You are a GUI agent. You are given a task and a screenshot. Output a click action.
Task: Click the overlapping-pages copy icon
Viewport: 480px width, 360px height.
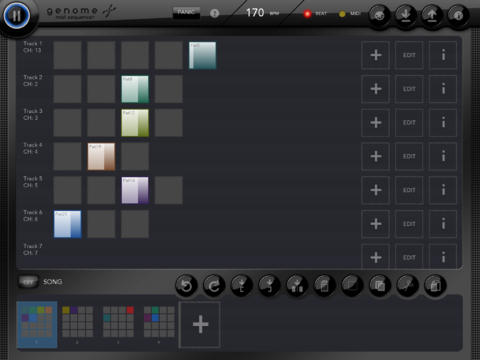click(380, 285)
